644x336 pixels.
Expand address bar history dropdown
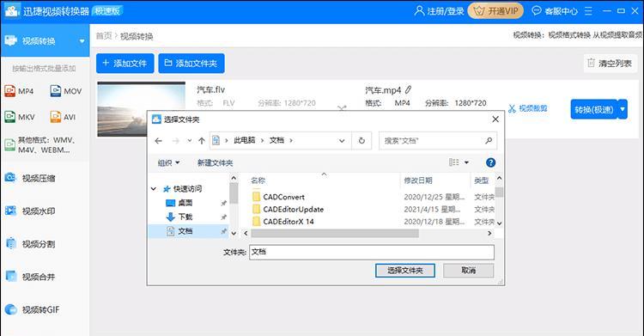click(341, 141)
